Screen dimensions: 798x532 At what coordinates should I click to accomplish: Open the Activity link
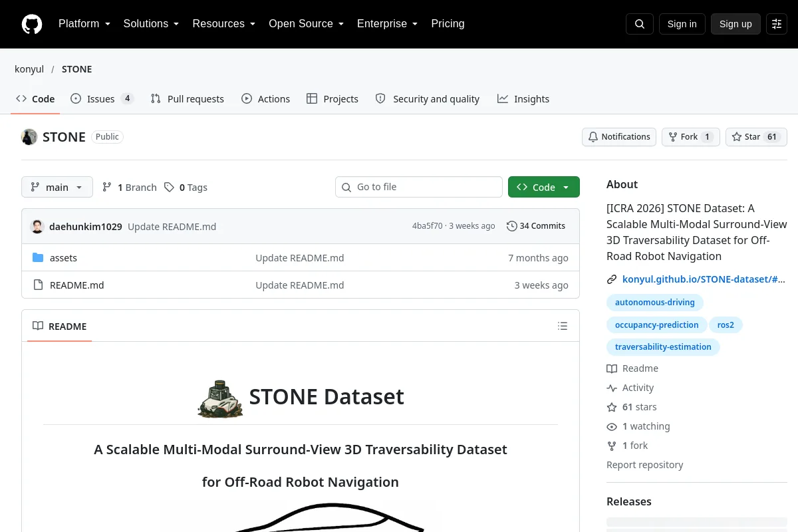630,388
